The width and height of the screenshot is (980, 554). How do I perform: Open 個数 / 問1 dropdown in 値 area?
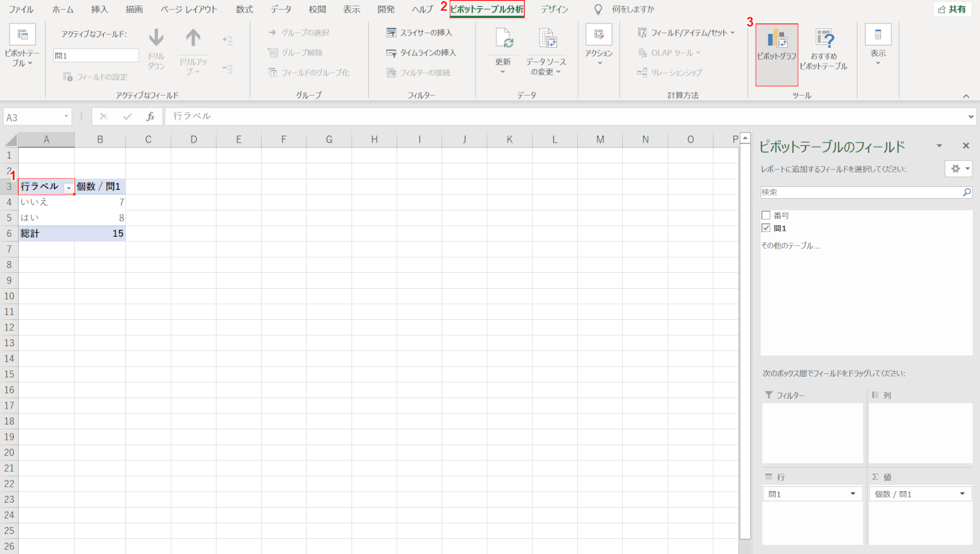click(x=962, y=494)
